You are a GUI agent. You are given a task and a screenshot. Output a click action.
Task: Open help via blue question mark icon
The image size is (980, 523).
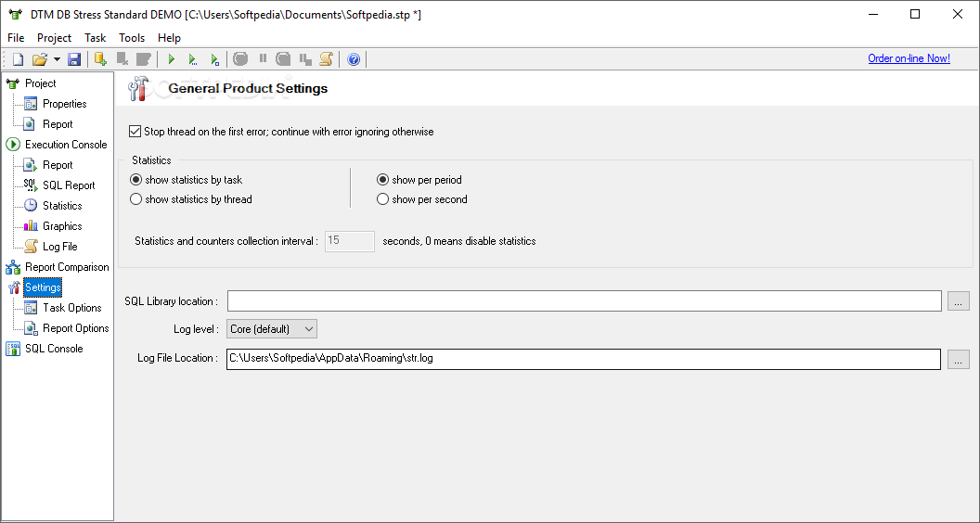[x=354, y=59]
